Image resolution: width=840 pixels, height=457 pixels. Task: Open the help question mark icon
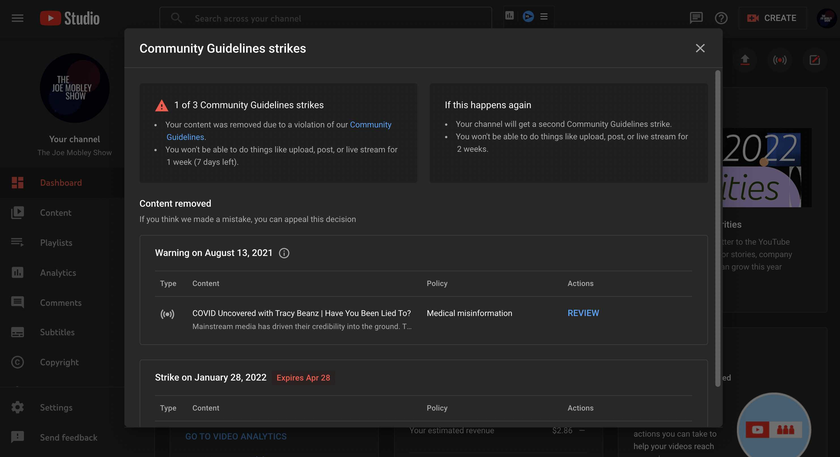721,18
